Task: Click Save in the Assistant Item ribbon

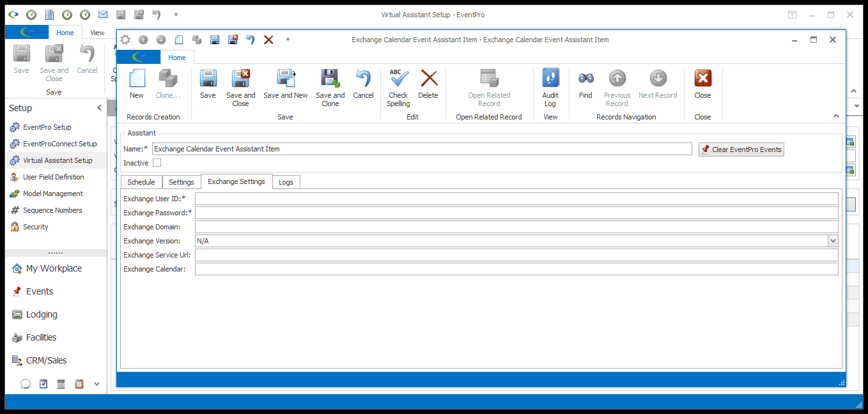Action: click(208, 84)
